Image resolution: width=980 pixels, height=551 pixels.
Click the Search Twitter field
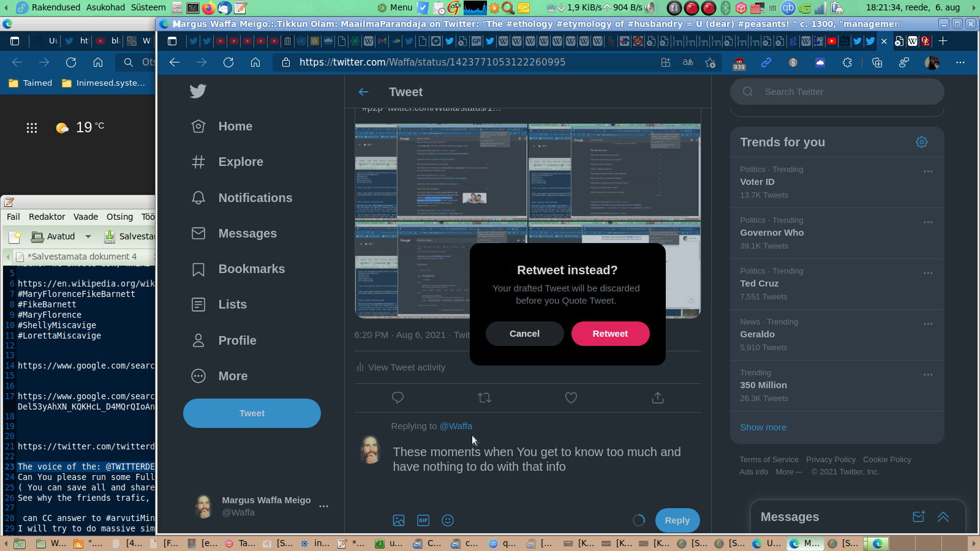point(837,92)
